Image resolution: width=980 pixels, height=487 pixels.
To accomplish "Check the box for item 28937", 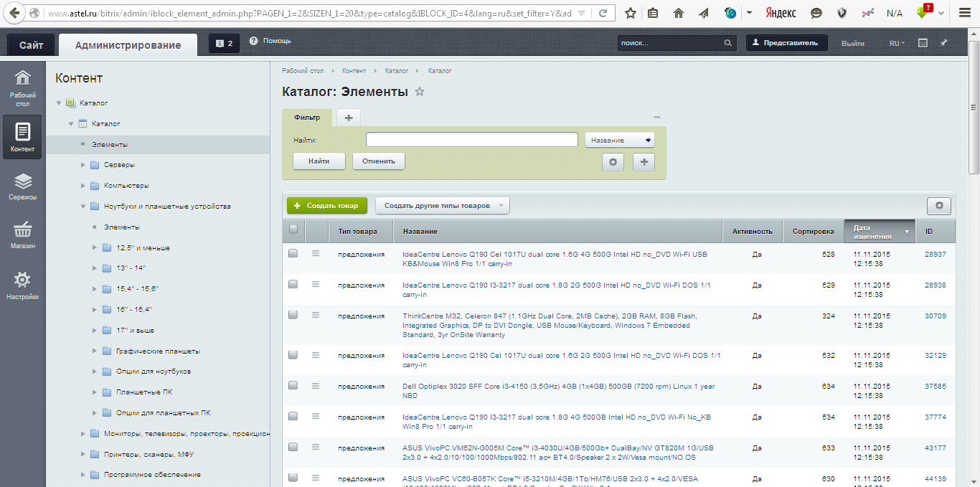I will tap(293, 253).
